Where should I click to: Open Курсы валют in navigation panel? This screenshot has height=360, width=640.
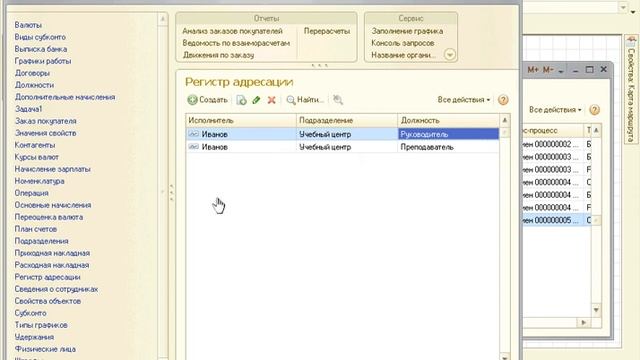37,157
